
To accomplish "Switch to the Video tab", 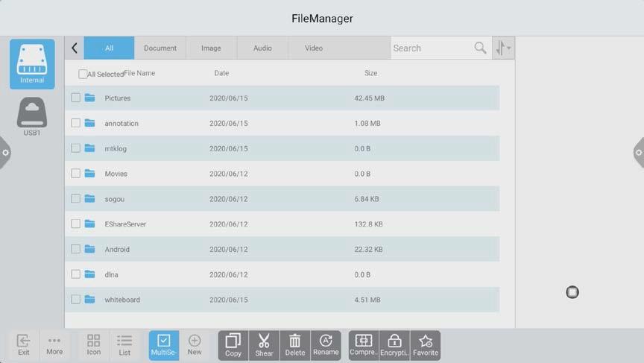I will (x=314, y=48).
